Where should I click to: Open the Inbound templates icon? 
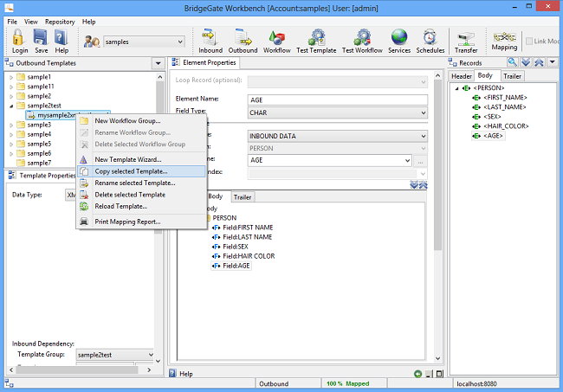pyautogui.click(x=210, y=42)
